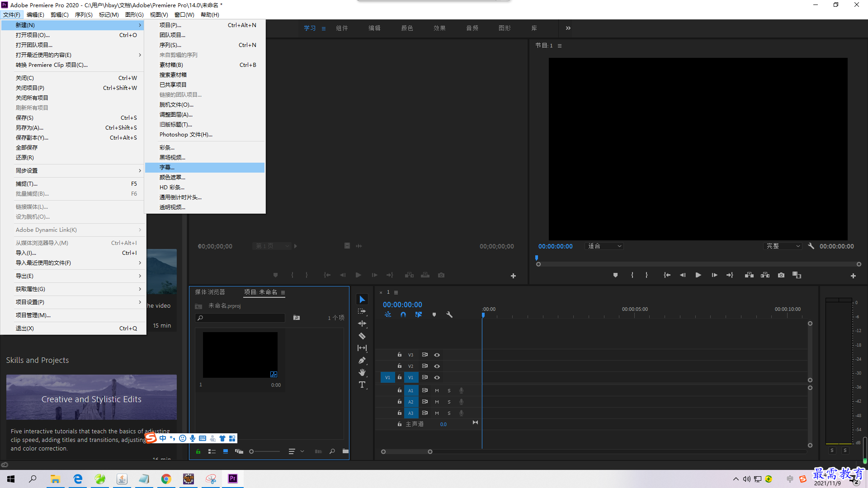Click Project panel search field
868x488 pixels.
tap(240, 318)
